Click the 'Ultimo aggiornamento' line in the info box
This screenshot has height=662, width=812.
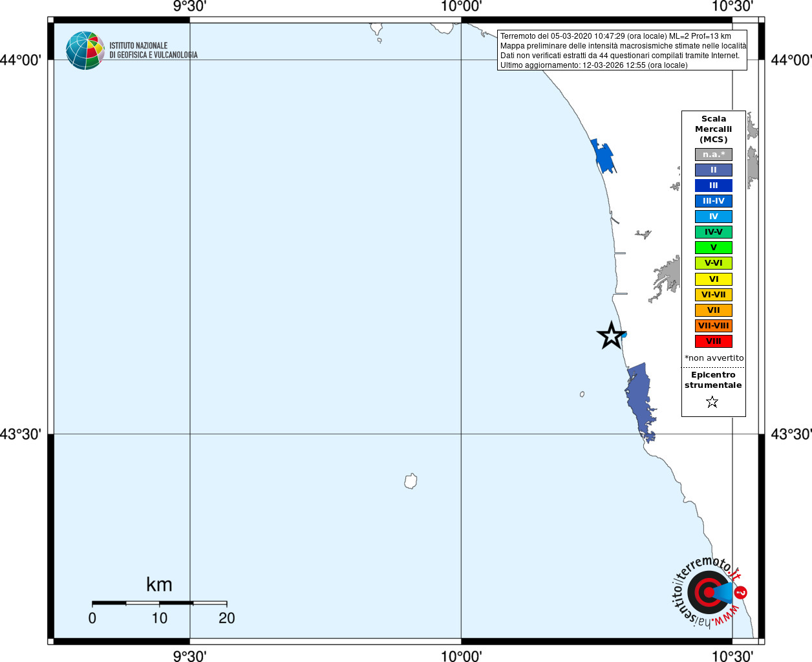click(x=594, y=65)
